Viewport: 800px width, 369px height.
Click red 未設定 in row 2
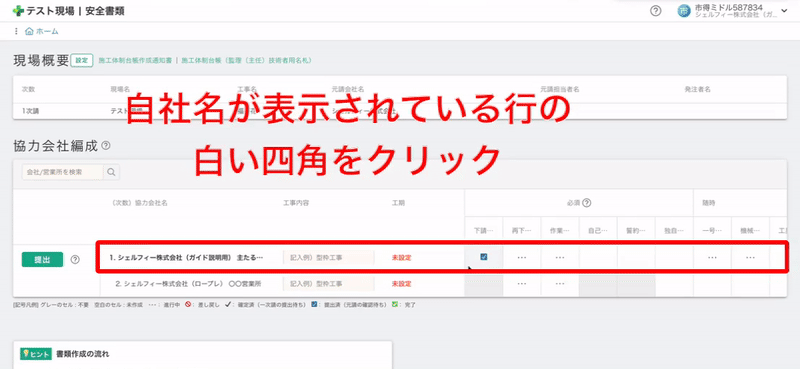402,283
